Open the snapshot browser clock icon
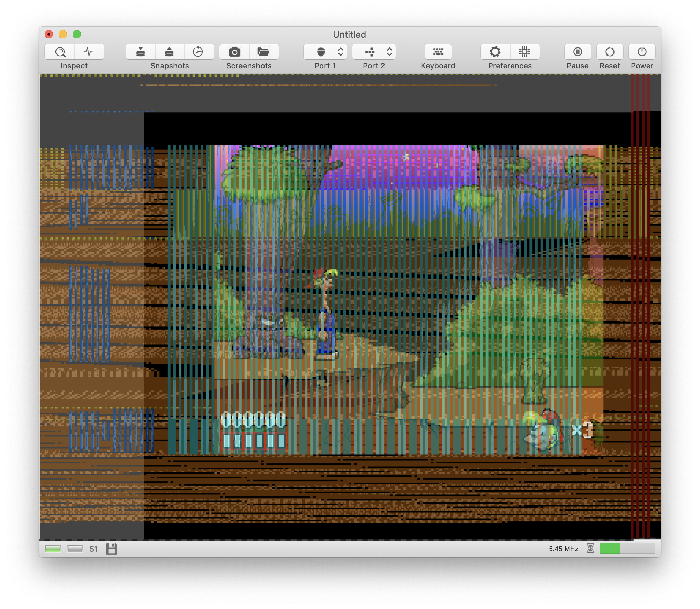The height and width of the screenshot is (609, 700). coord(199,52)
